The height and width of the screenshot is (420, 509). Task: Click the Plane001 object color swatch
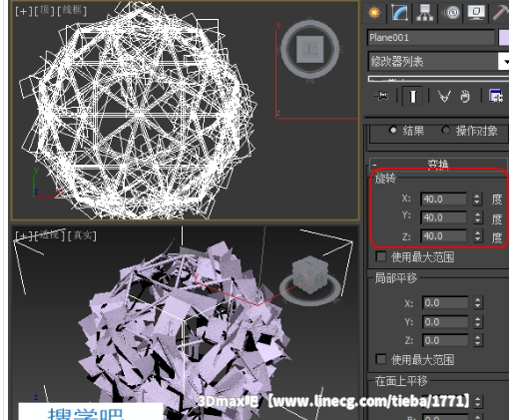pos(504,37)
